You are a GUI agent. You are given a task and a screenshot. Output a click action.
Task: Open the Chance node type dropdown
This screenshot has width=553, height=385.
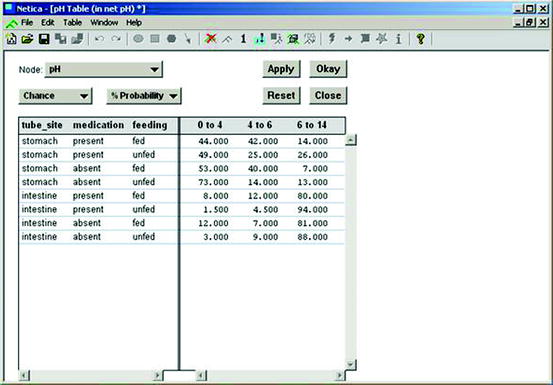[55, 96]
